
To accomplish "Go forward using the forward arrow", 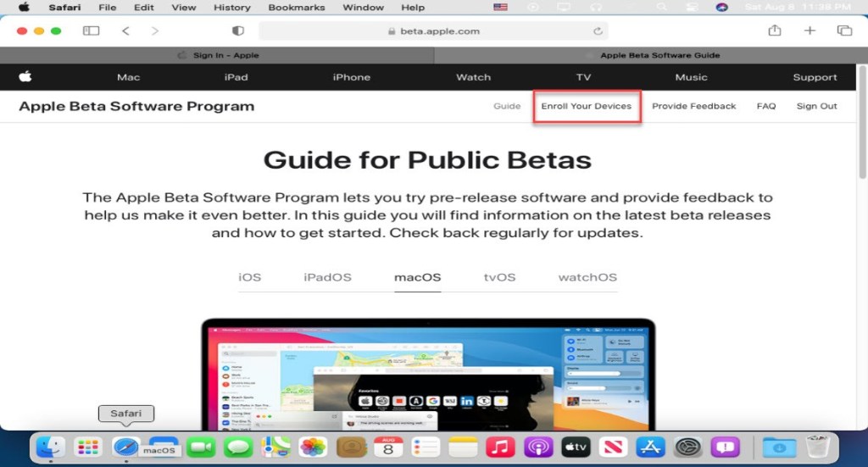I will (x=155, y=31).
